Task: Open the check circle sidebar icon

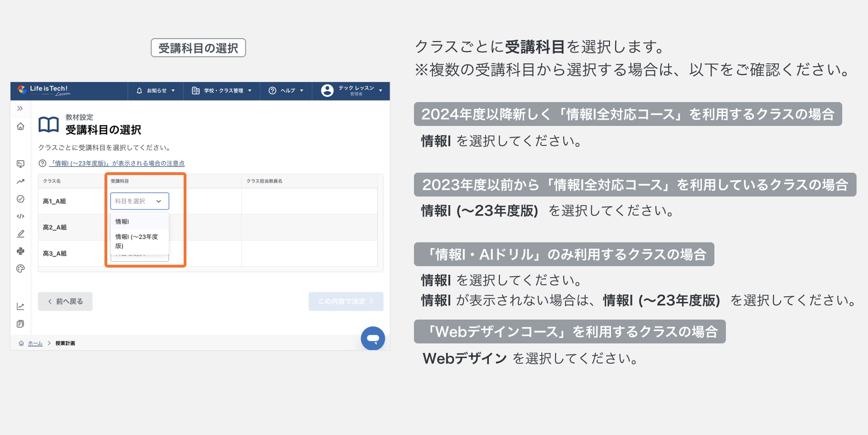Action: (21, 199)
